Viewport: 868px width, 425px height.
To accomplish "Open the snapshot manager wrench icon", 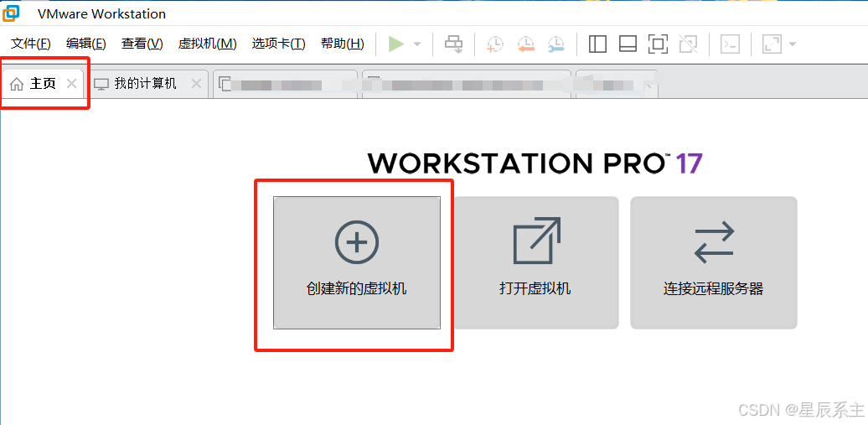I will (x=555, y=44).
